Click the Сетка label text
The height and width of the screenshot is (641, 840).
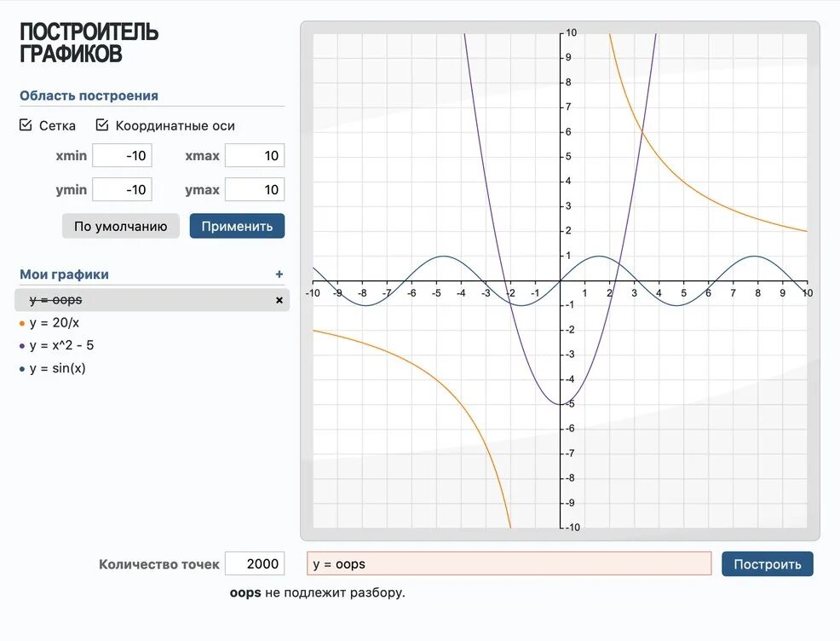[57, 126]
